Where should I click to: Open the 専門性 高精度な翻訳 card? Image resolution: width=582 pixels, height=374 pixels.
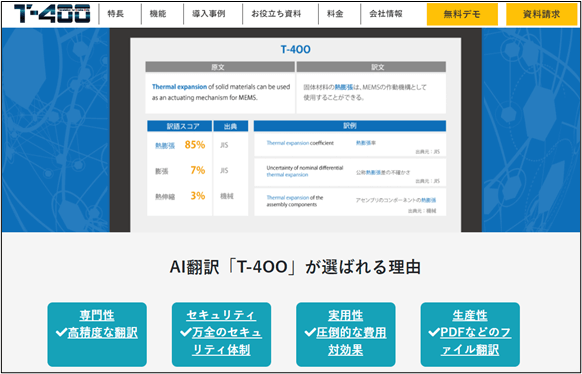pos(97,334)
